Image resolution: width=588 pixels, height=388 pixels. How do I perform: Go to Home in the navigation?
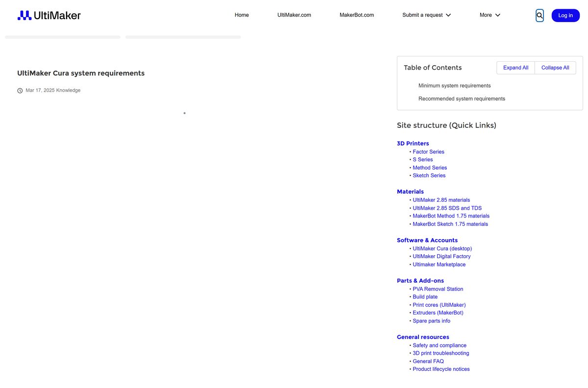pos(242,15)
